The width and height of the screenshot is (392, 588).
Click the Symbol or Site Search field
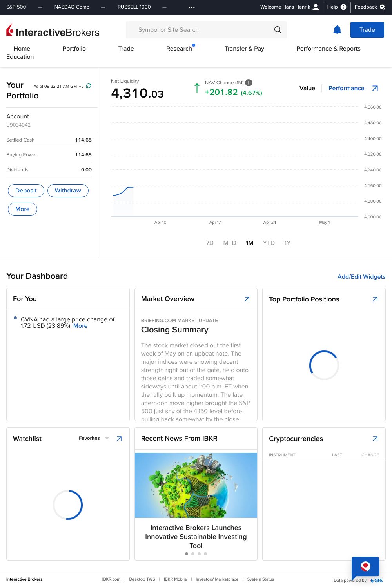pyautogui.click(x=200, y=30)
